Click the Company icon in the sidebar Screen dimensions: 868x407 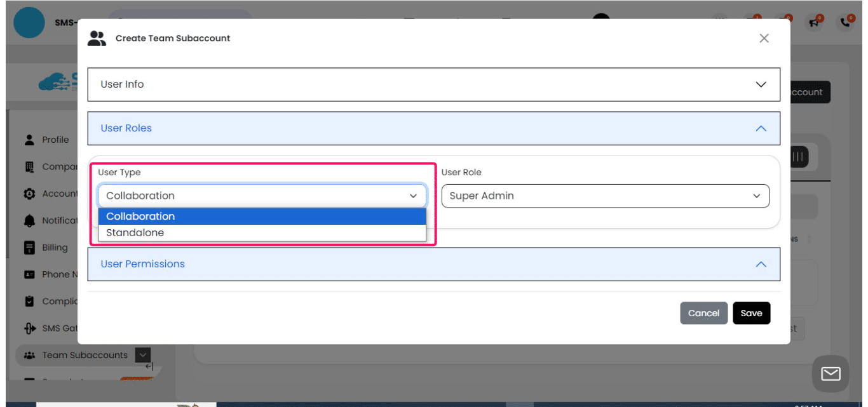[30, 166]
